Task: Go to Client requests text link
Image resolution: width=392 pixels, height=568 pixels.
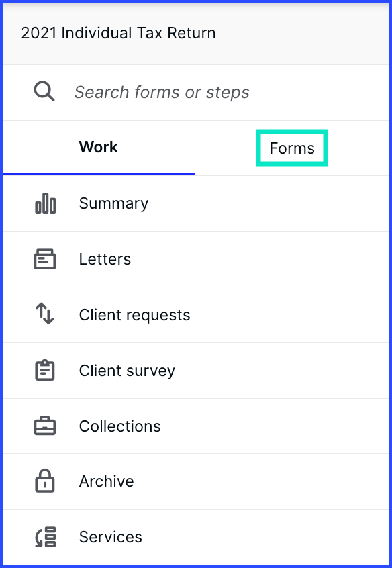Action: coord(134,315)
